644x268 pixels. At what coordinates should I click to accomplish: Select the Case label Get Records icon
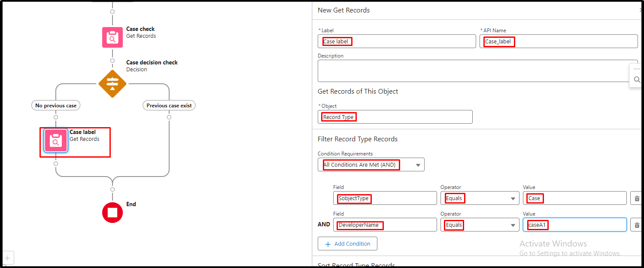click(x=56, y=140)
